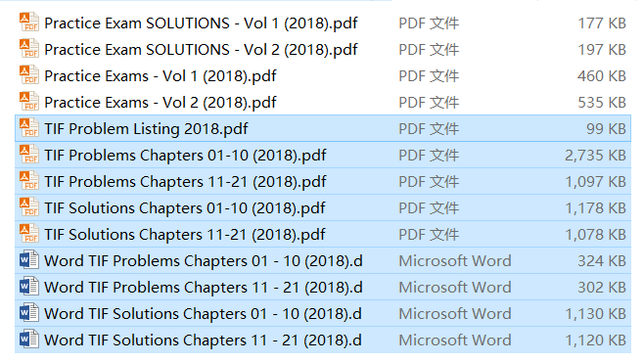
Task: Click the 2,735 KB size entry
Action: click(x=595, y=156)
